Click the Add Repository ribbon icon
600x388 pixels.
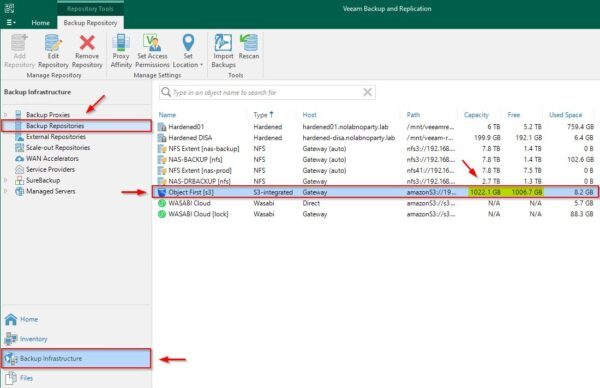click(x=19, y=43)
